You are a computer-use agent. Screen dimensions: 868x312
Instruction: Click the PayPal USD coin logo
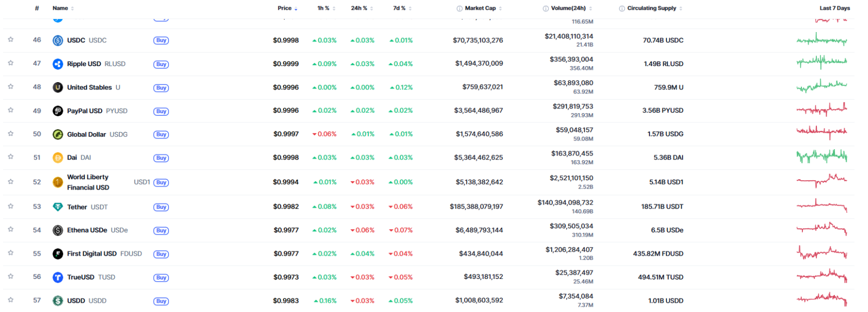coord(58,111)
